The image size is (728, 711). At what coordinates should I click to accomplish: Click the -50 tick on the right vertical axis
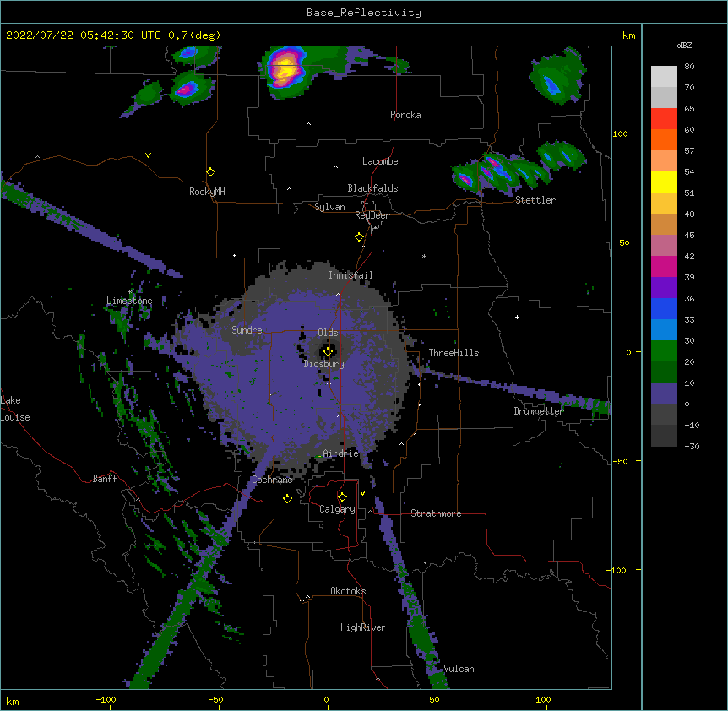tap(620, 461)
